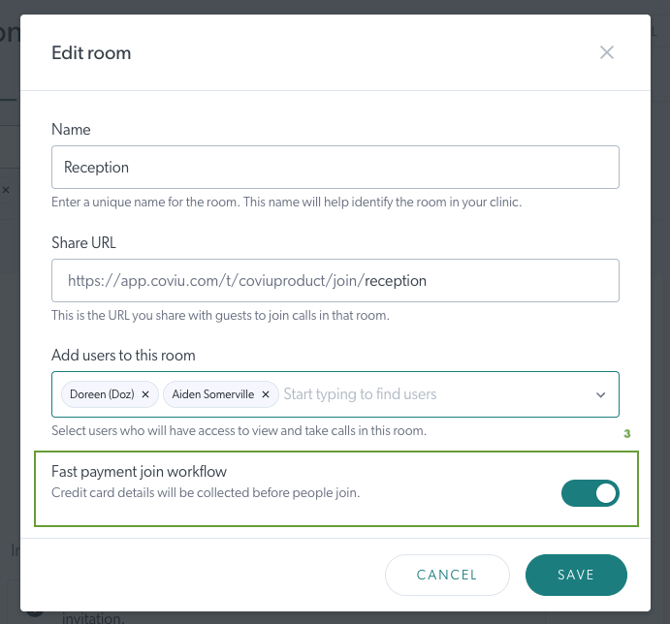Click the Name field label

[71, 129]
